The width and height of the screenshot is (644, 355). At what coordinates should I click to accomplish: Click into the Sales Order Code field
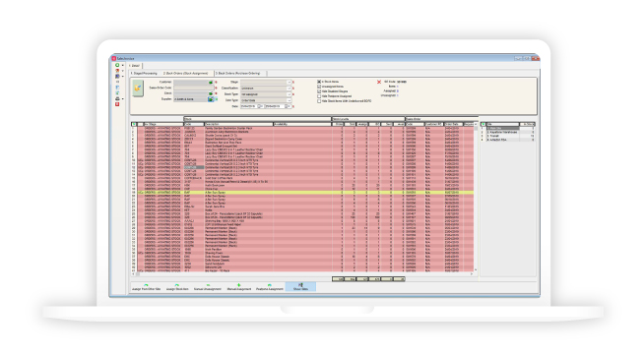point(193,89)
